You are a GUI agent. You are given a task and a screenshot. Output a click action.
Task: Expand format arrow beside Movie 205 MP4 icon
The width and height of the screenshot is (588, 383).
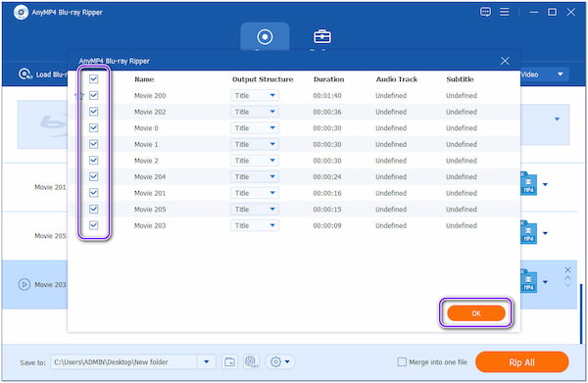(545, 233)
